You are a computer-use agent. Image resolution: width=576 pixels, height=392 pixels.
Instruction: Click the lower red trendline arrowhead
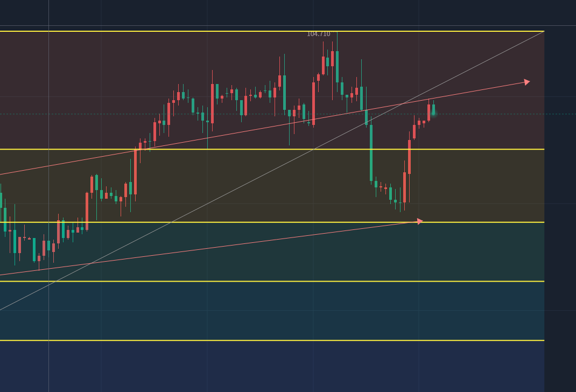point(420,221)
